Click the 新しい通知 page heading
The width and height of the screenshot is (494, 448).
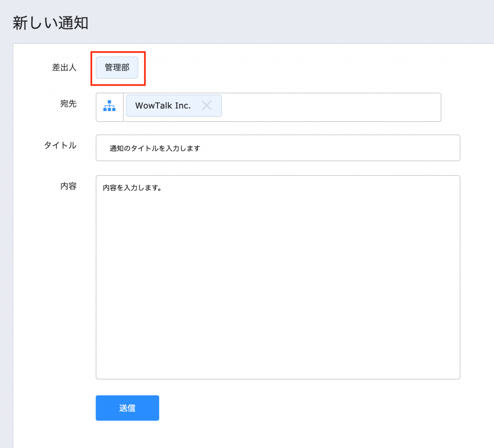coord(50,23)
